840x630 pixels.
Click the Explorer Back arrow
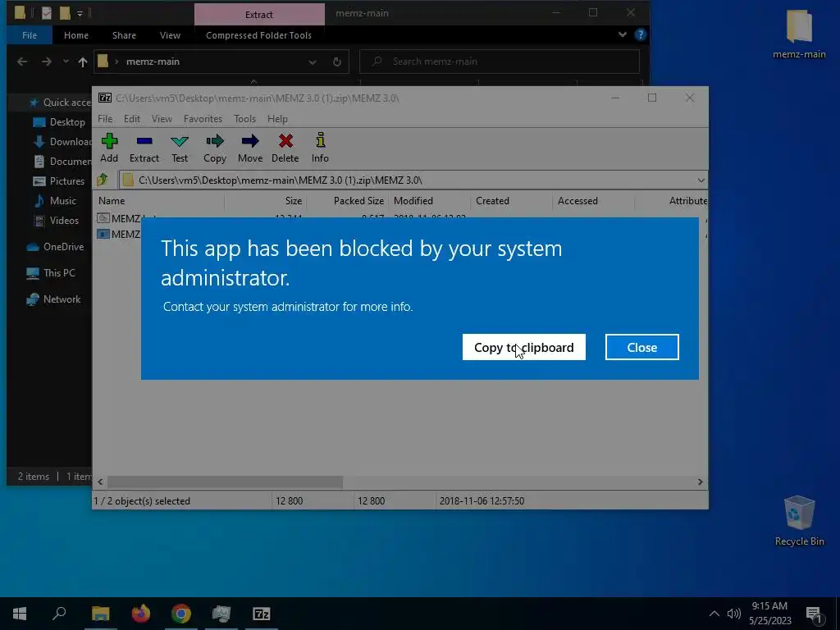tap(22, 62)
